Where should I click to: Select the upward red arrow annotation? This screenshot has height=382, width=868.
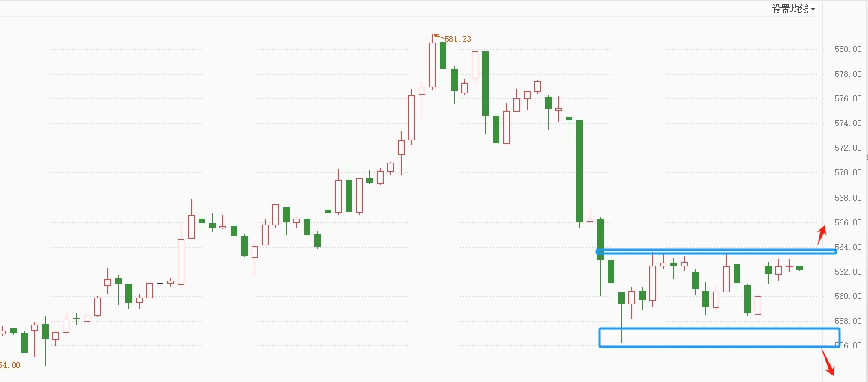(x=822, y=235)
